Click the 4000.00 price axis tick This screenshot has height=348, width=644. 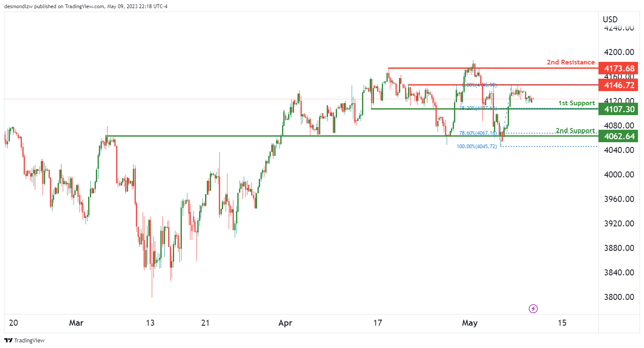(x=619, y=175)
